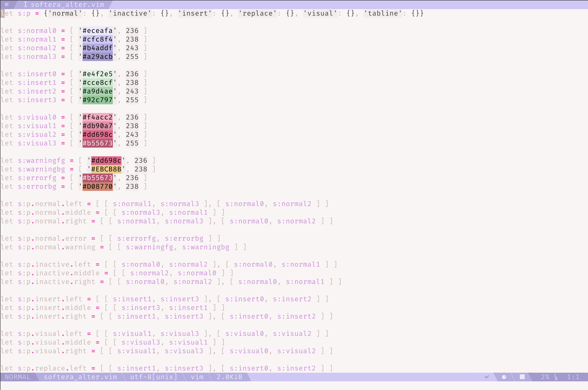Screen dimensions: 588x390
Task: Click the s:p.normal.left variable text
Action: (x=50, y=203)
